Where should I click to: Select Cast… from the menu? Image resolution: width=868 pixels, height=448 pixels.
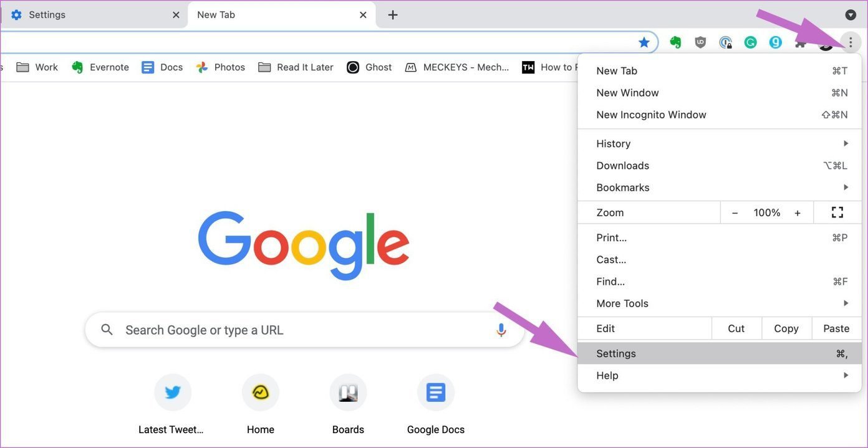[720, 260]
